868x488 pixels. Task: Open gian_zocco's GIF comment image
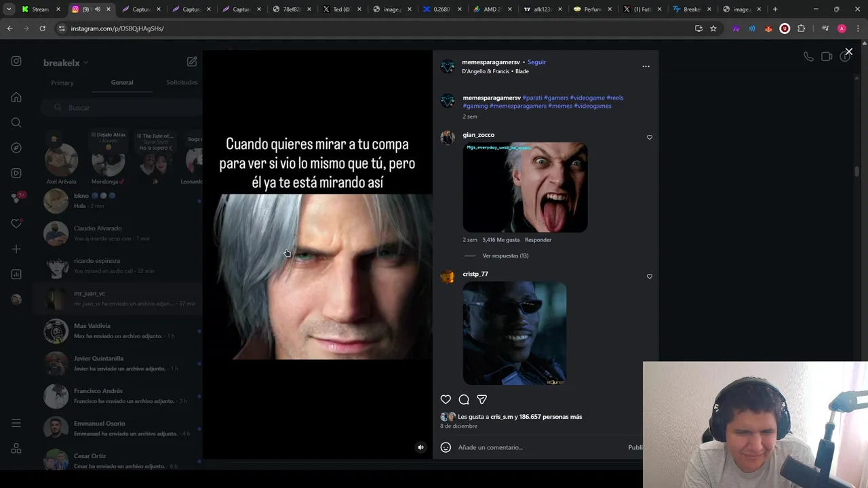[525, 187]
